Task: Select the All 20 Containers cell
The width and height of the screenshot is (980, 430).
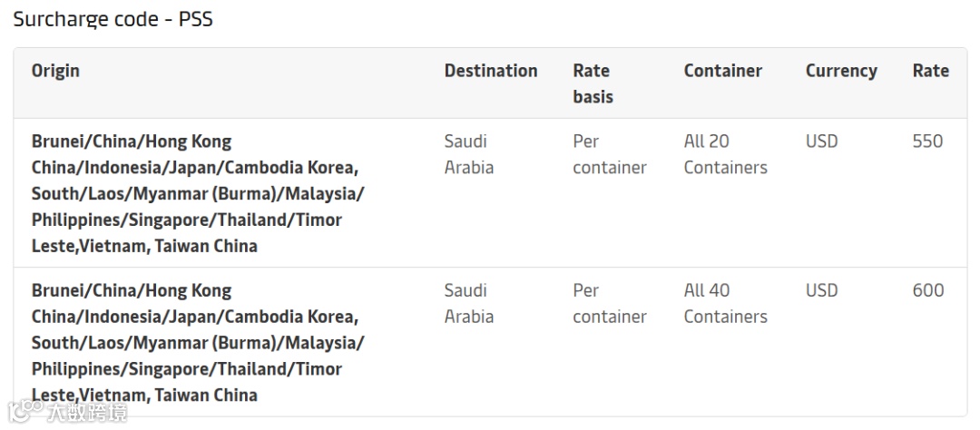Action: click(725, 154)
